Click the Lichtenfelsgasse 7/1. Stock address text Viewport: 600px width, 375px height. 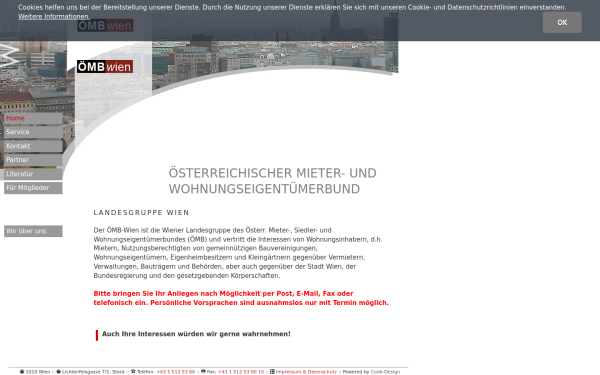[x=93, y=372]
